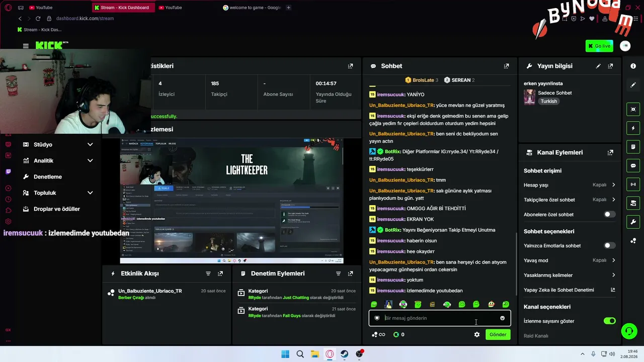Toggle the wrench widget icon in right rail
Image resolution: width=644 pixels, height=362 pixels.
633,222
